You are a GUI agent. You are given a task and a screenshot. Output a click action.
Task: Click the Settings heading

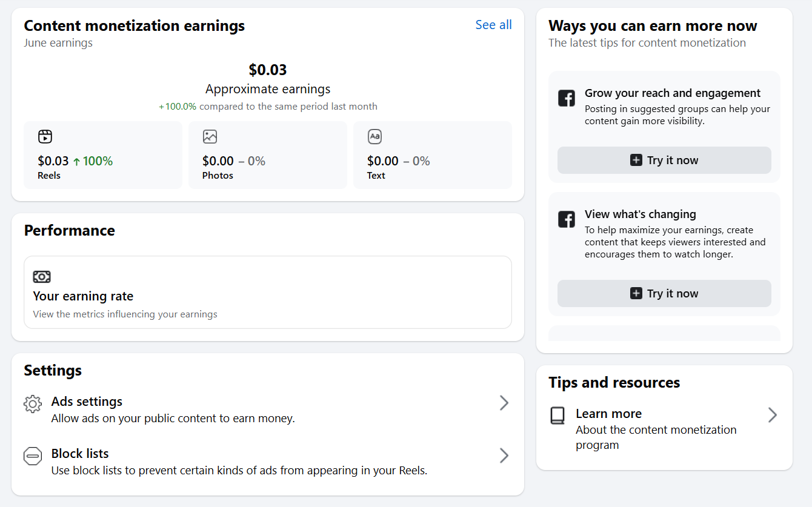click(53, 370)
